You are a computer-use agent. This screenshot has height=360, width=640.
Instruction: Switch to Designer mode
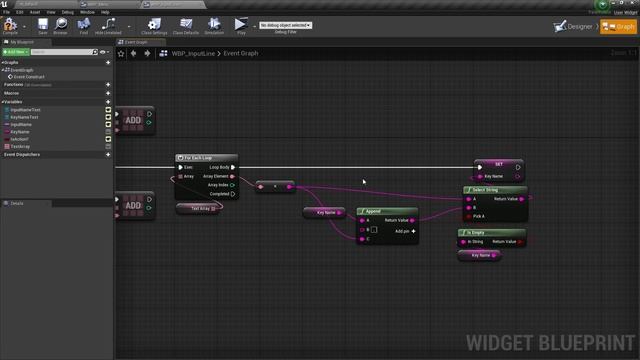(x=573, y=27)
